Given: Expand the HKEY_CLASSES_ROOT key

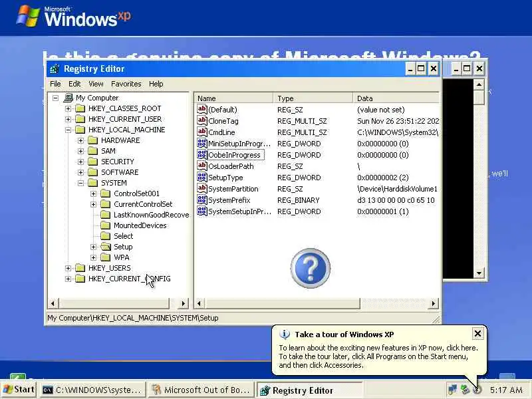Looking at the screenshot, I should [68, 108].
